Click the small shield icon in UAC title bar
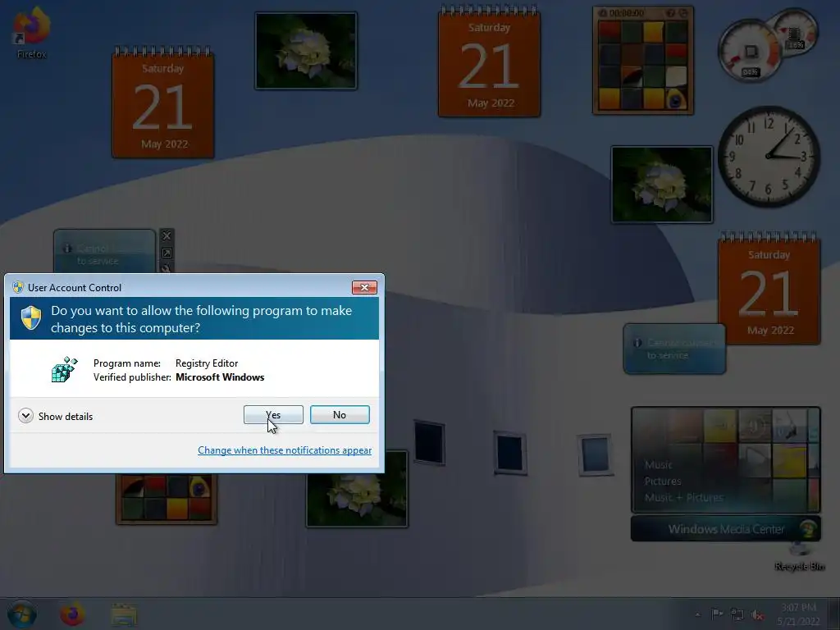 (18, 288)
